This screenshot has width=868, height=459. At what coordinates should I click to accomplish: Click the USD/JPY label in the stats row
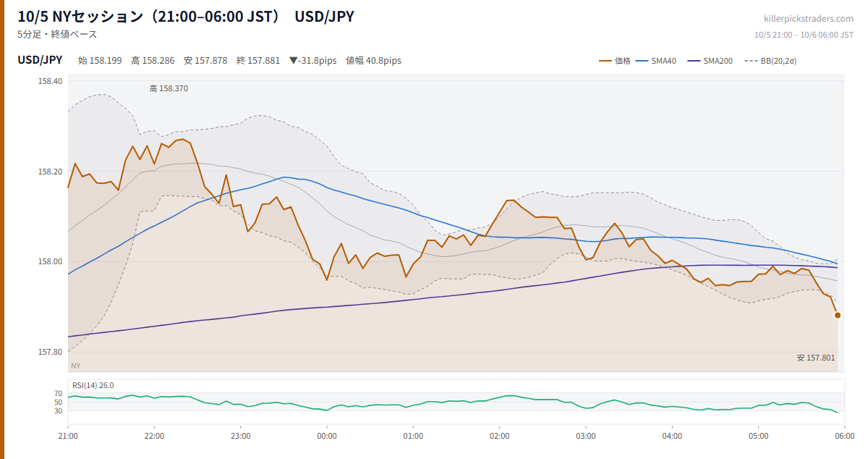pos(40,60)
